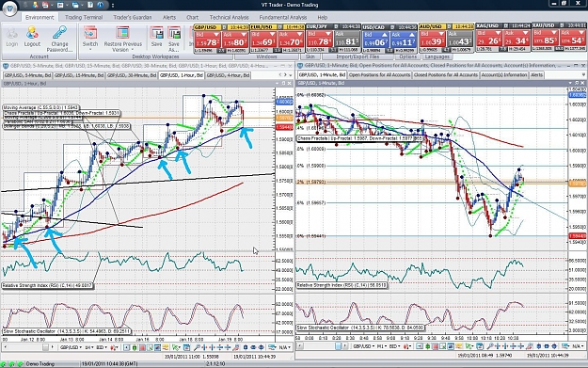Open the Fundamental Analysis ribbon tab

click(283, 17)
